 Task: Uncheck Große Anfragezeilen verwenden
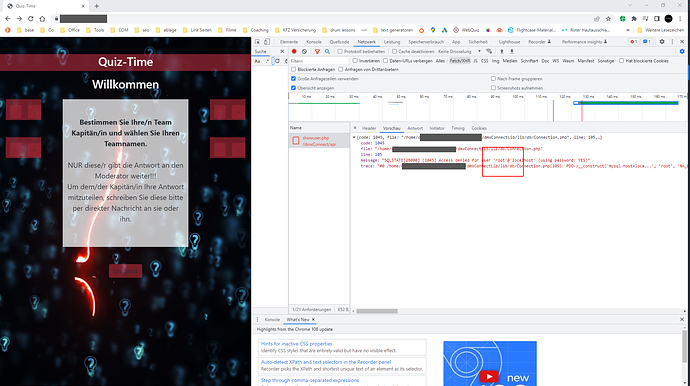pyautogui.click(x=294, y=79)
